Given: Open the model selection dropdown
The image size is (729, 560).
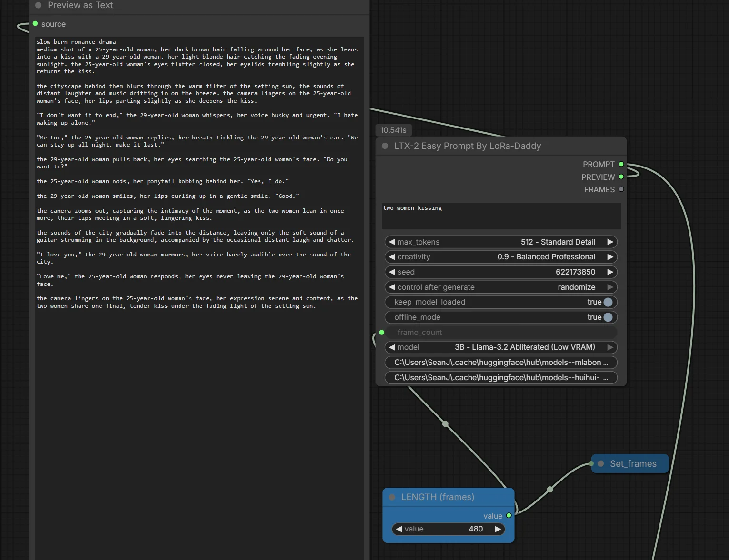Looking at the screenshot, I should [x=501, y=347].
